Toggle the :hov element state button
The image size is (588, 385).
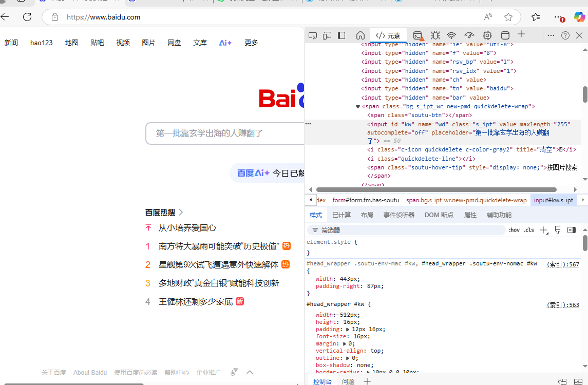point(514,230)
